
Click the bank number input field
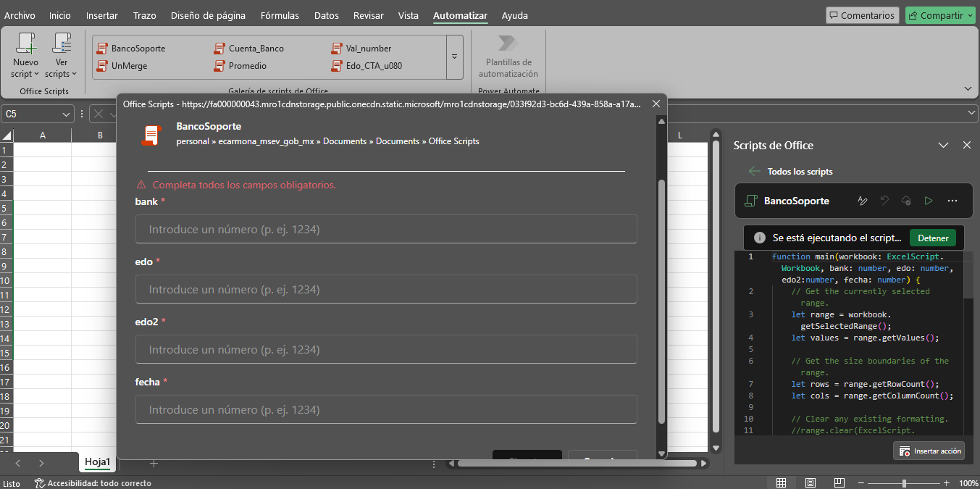pos(386,229)
